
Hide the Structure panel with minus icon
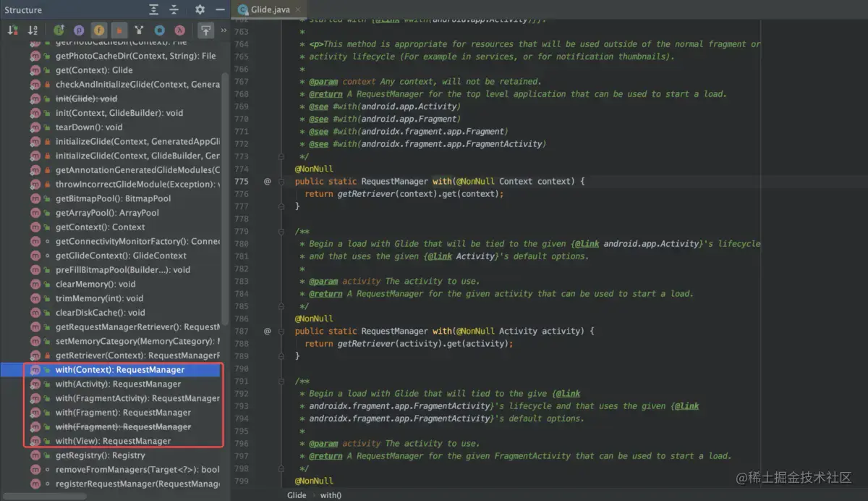218,9
